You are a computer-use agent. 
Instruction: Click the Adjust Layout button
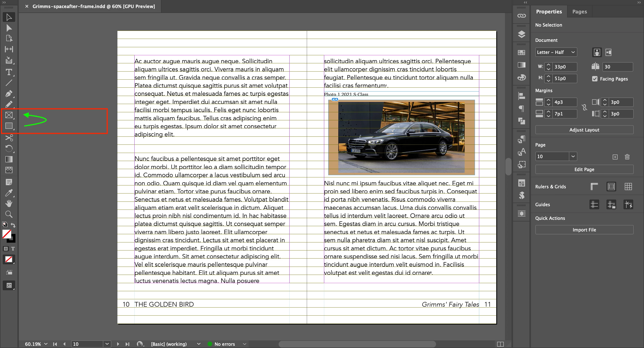tap(584, 130)
